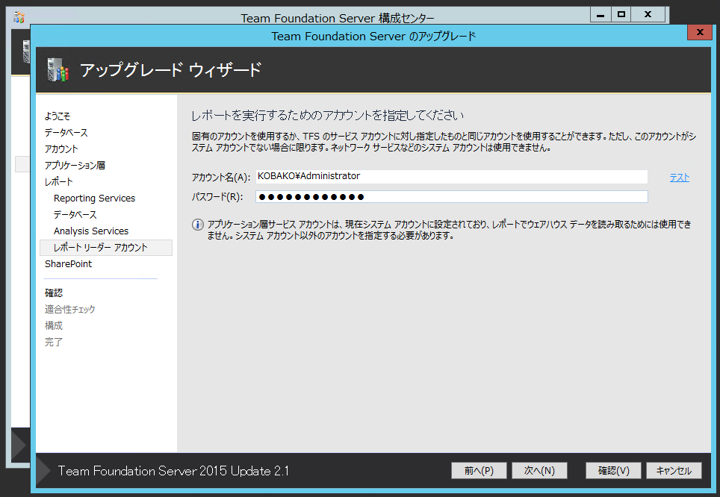This screenshot has width=720, height=497.
Task: Click the アカウント名(A): label
Action: point(221,177)
